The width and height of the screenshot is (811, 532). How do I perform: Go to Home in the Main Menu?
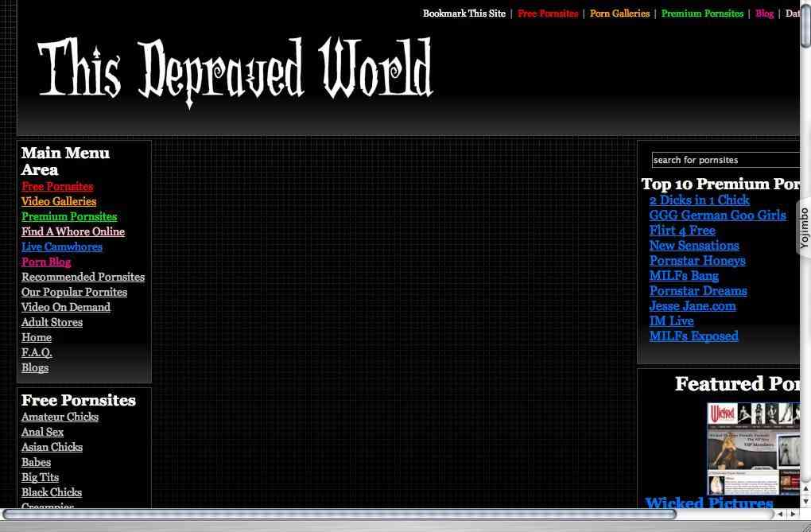37,337
